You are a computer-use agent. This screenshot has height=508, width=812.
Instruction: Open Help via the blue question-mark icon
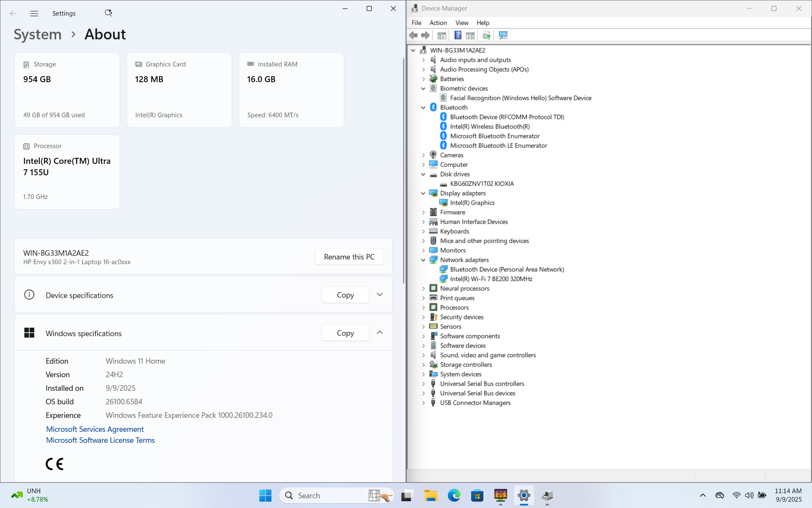click(458, 36)
